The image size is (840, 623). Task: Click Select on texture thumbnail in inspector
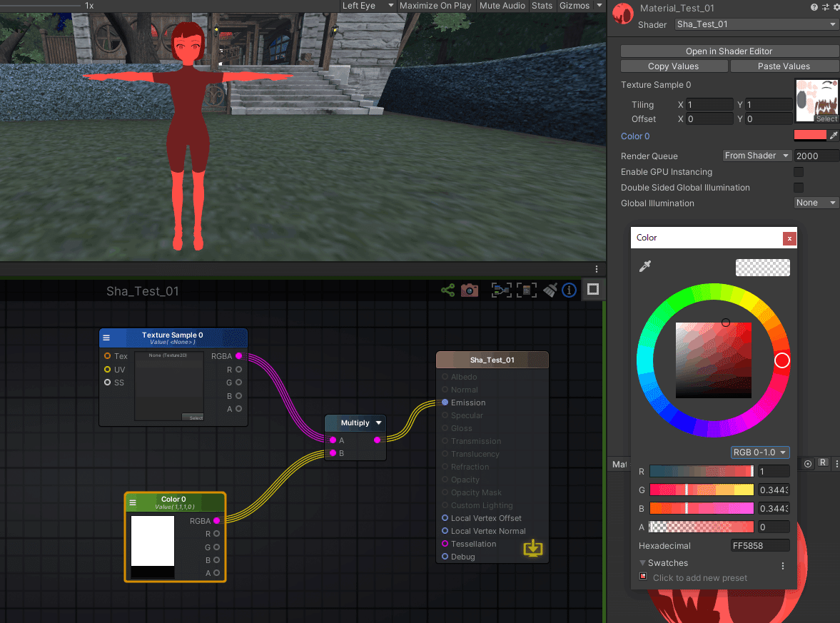tap(826, 119)
